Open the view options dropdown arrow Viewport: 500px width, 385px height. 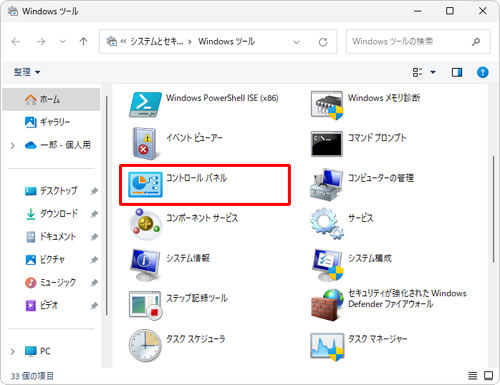coord(433,72)
